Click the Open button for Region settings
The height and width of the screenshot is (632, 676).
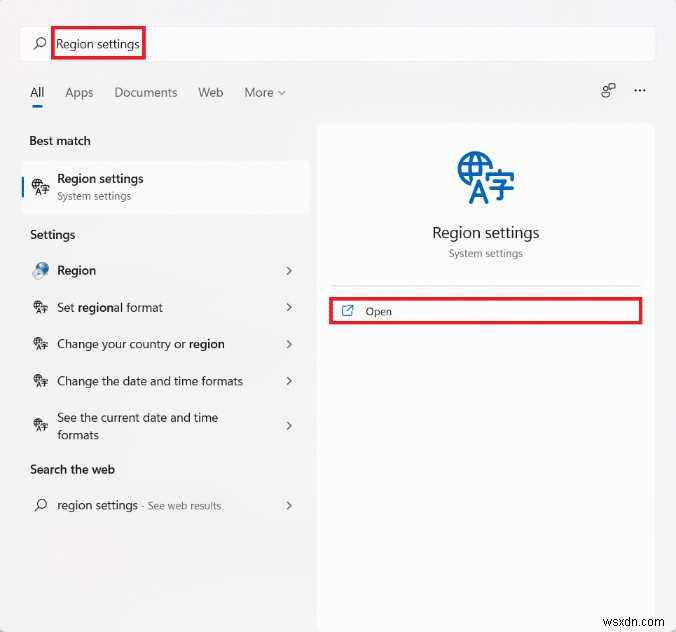tap(485, 311)
